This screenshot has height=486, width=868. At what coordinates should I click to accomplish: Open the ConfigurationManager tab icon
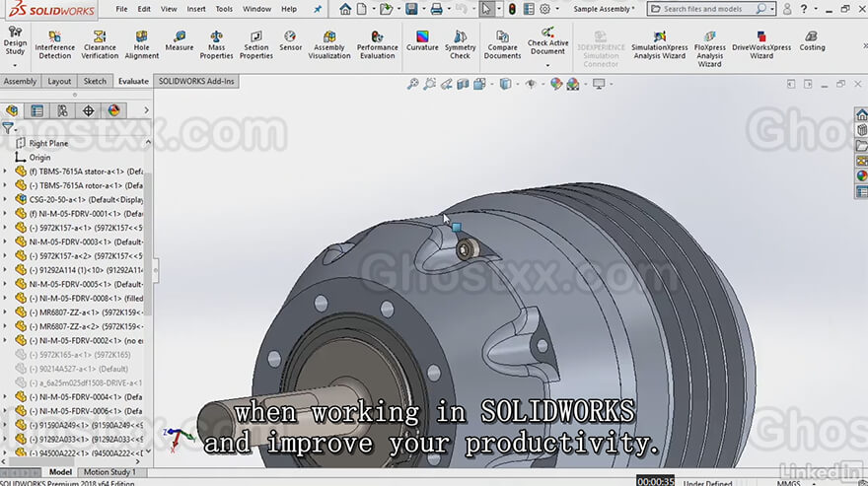click(62, 110)
